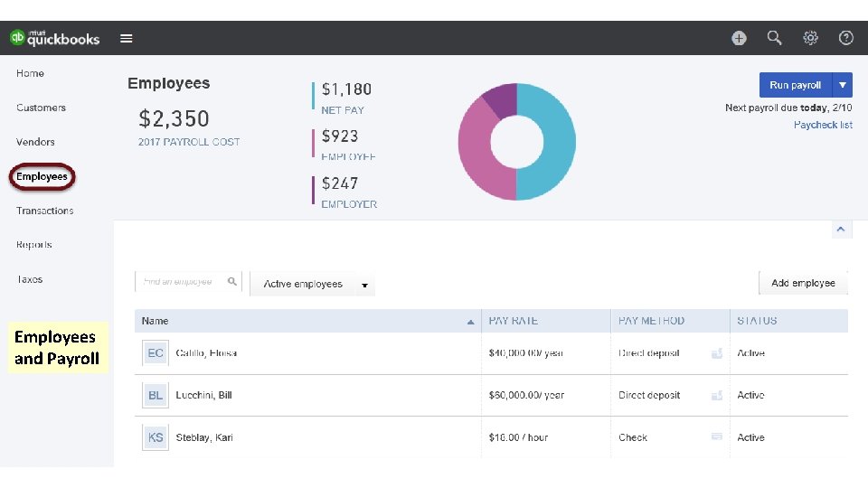The image size is (868, 488).
Task: Open the Paycheck list link
Action: click(x=823, y=125)
